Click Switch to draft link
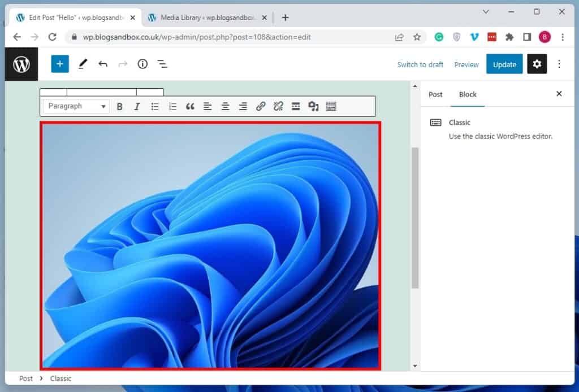The image size is (579, 392). tap(420, 64)
